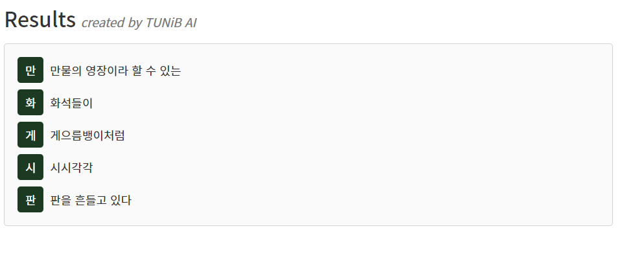The width and height of the screenshot is (644, 259).
Task: Click the word "있다" ending the last line
Action: 121,200
